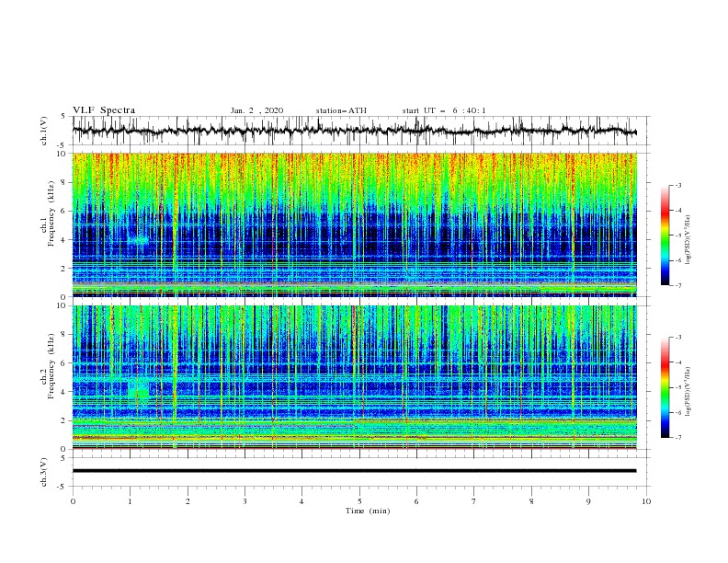Click the "Time (min)" x-axis label
The height and width of the screenshot is (563, 728).
368,511
